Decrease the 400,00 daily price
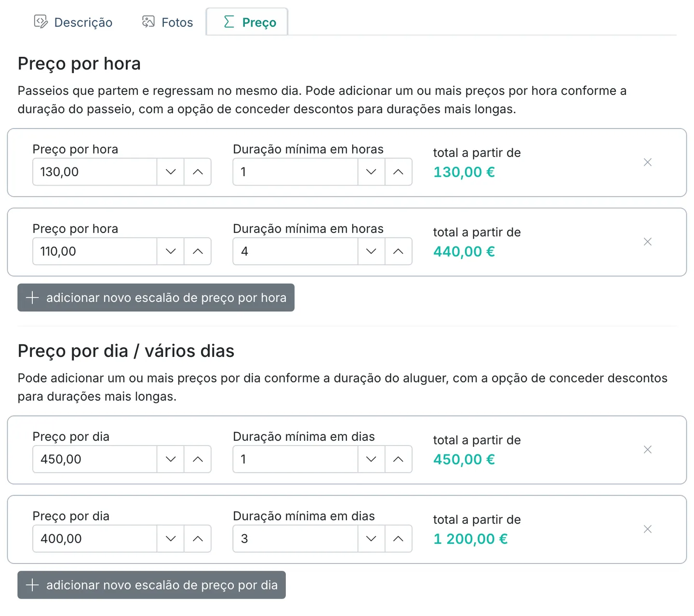 coord(171,539)
